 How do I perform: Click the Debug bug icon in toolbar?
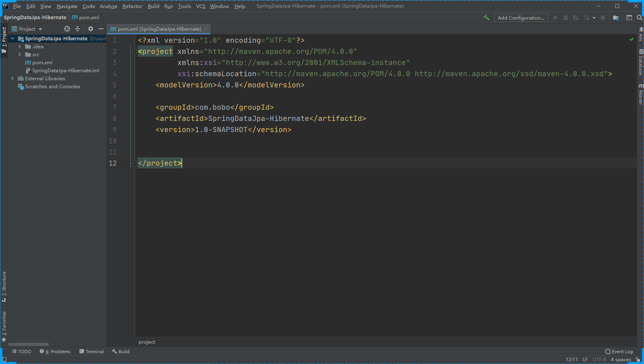(x=566, y=18)
